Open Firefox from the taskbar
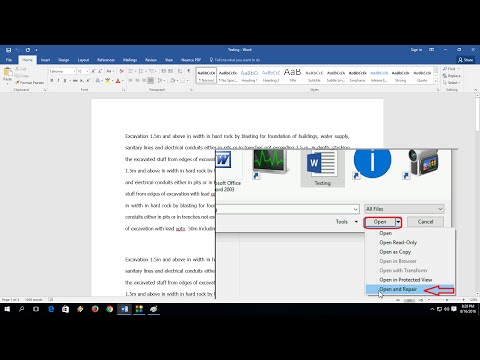480x360 pixels. (x=95, y=309)
